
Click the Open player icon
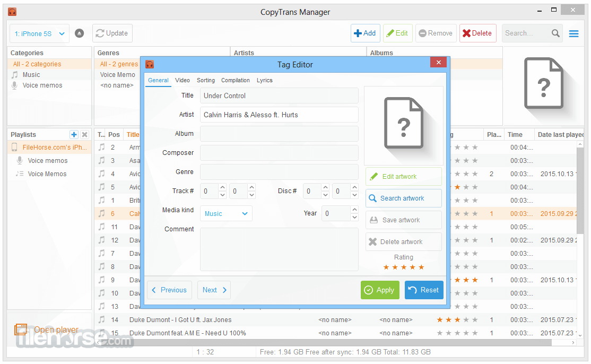click(x=21, y=330)
